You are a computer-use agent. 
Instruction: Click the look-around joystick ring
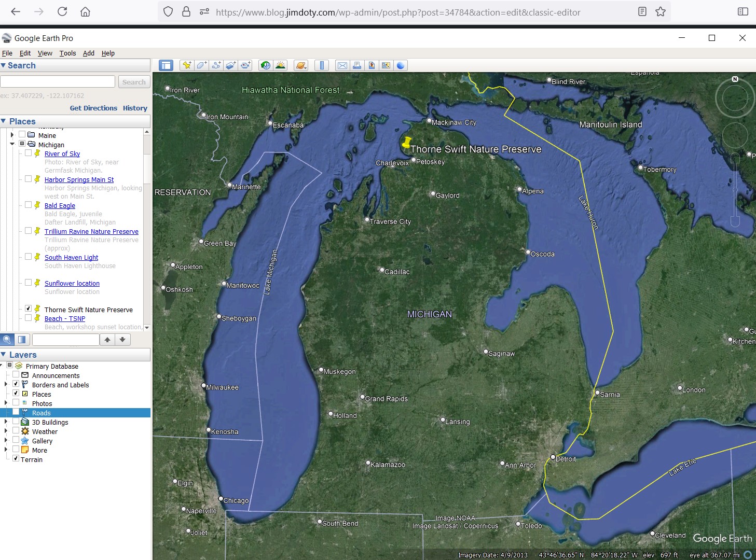735,98
